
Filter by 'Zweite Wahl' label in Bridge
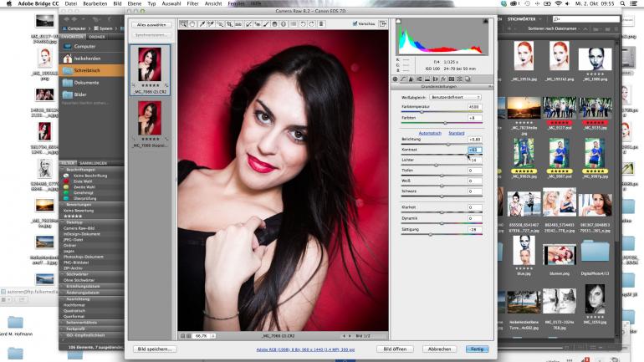coord(84,186)
